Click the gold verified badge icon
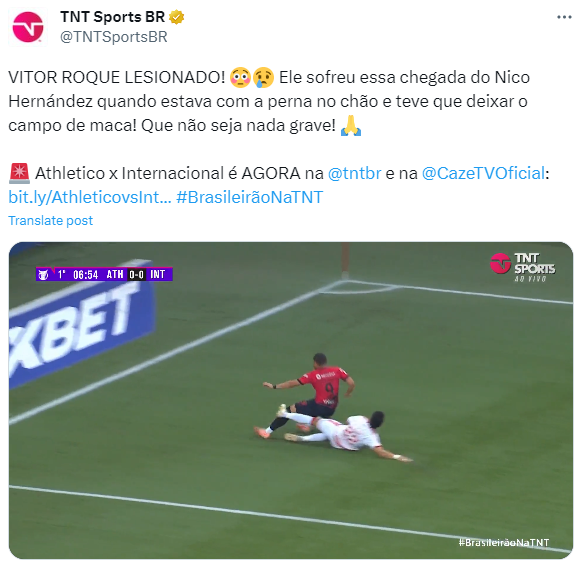 [x=176, y=17]
